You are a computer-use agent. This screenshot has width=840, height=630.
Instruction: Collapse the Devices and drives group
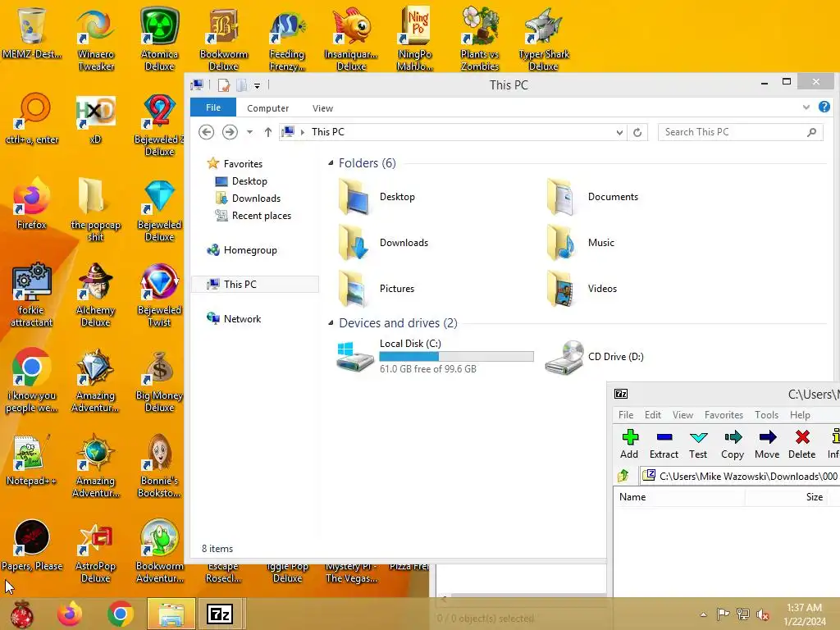(331, 323)
